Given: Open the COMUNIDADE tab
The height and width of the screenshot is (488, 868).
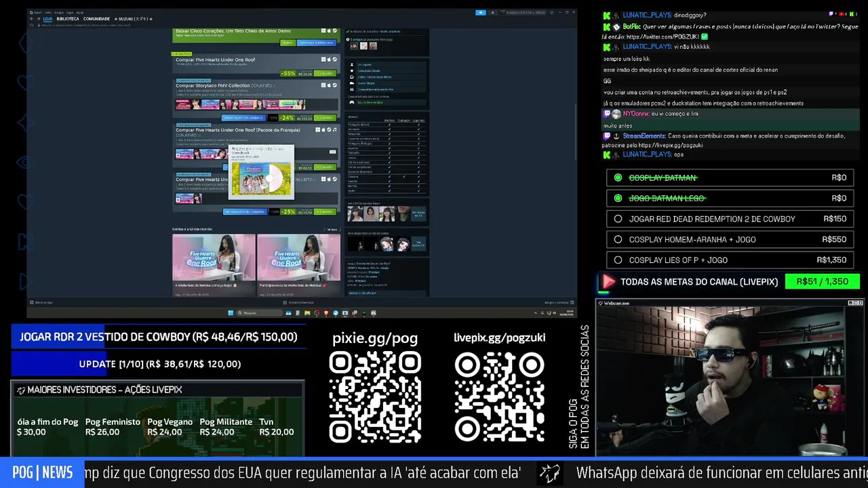Looking at the screenshot, I should tap(96, 19).
